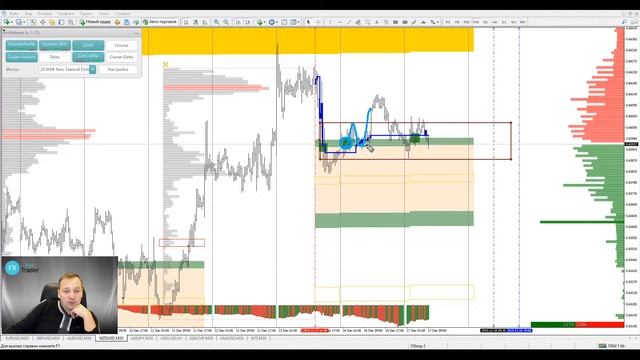Open the Графики menu
This screenshot has height=360, width=640.
[x=65, y=13]
